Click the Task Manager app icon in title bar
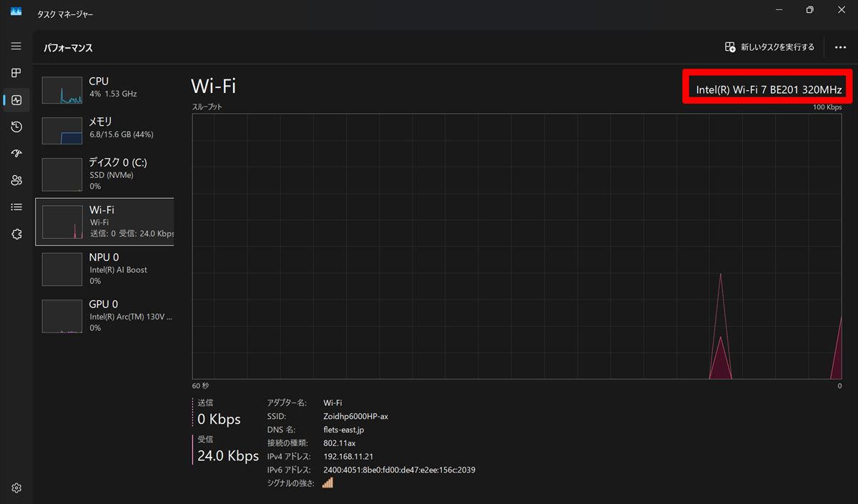 click(x=16, y=11)
